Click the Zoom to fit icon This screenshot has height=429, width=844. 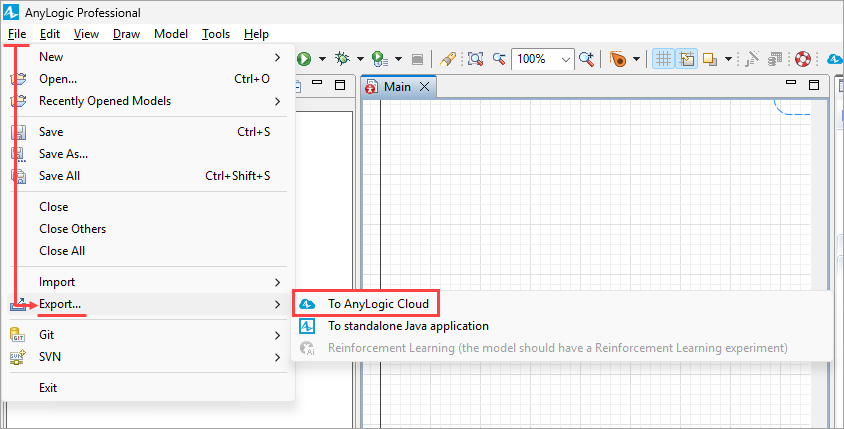[475, 59]
